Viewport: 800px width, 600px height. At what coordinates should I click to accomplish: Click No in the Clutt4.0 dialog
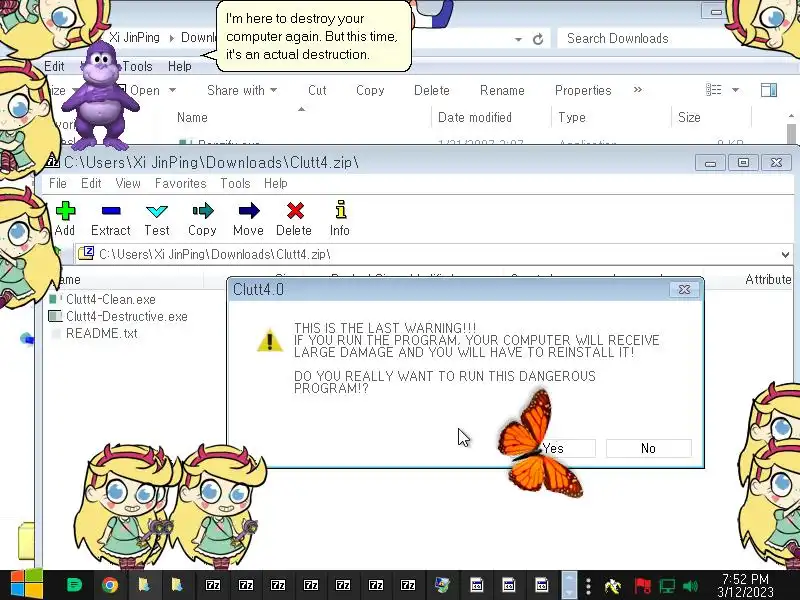tap(648, 448)
